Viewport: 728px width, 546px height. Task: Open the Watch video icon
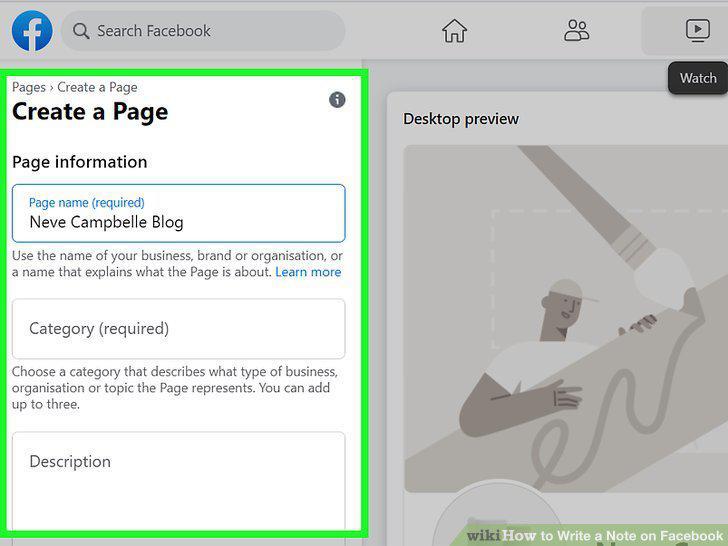[697, 31]
